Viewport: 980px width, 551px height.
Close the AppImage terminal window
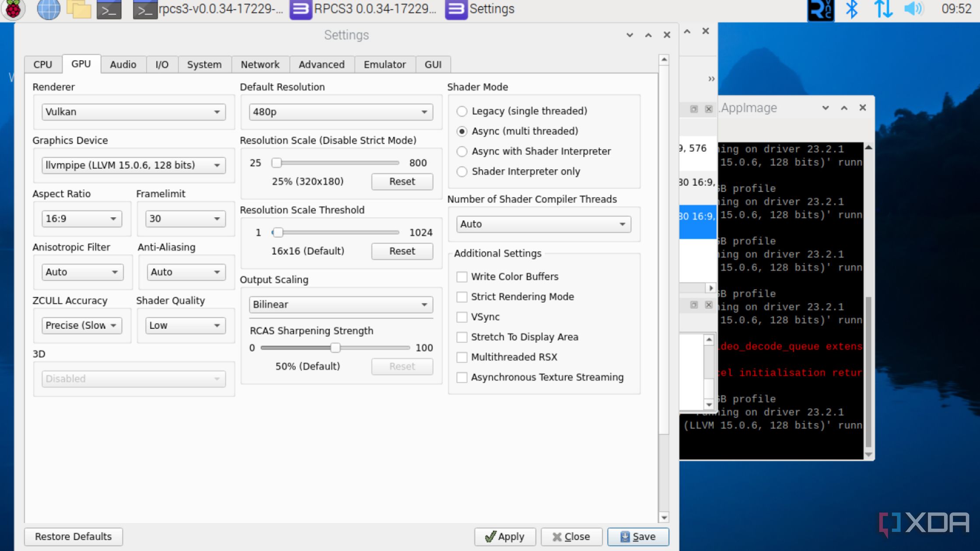coord(863,108)
